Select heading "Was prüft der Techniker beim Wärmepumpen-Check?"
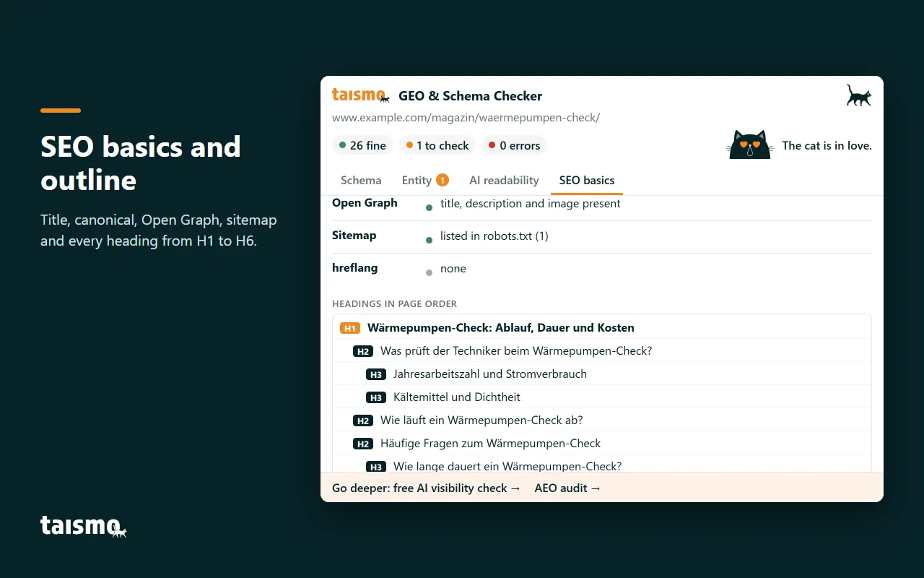The image size is (924, 578). tap(516, 351)
